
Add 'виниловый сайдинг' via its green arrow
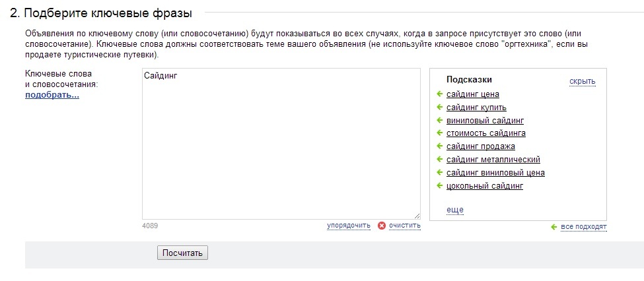[439, 121]
